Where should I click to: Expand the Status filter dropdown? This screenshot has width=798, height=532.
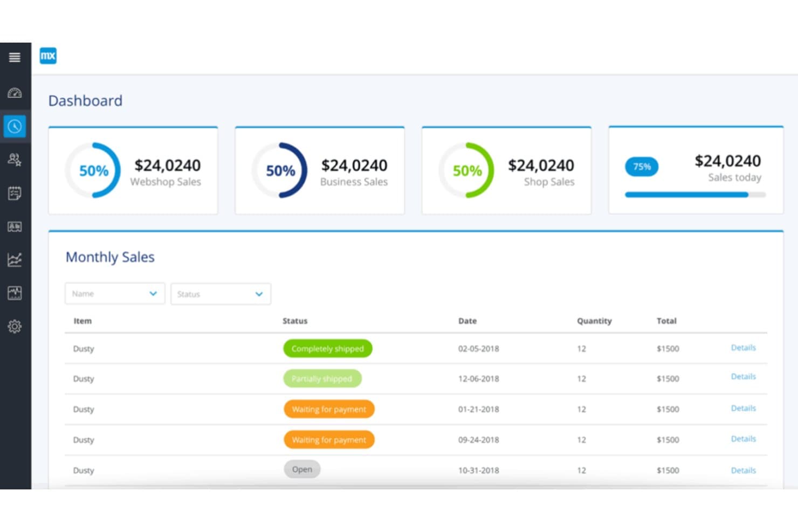221,294
